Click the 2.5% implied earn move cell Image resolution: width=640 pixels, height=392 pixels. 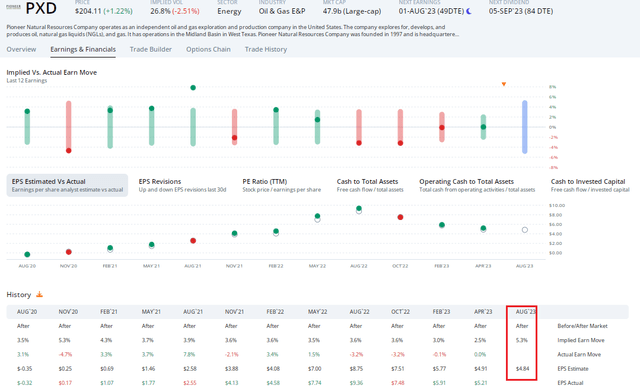(x=480, y=340)
